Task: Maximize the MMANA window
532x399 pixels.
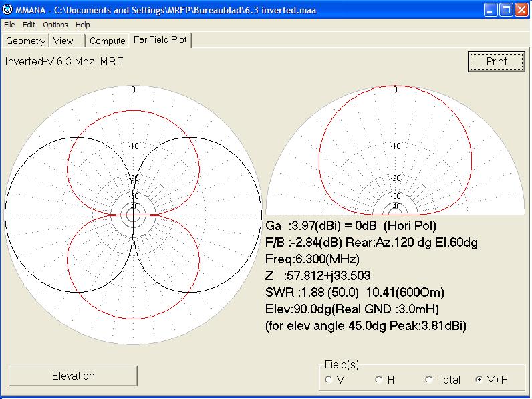Action: point(507,10)
